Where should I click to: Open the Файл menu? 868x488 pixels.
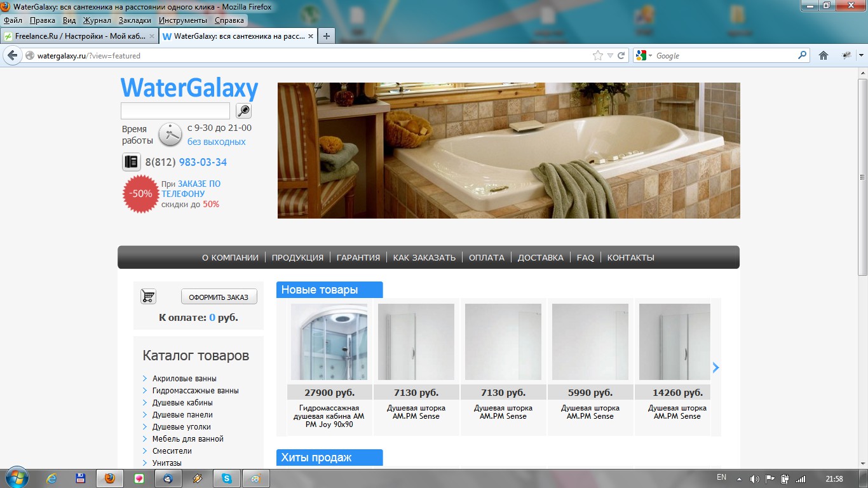coord(13,20)
